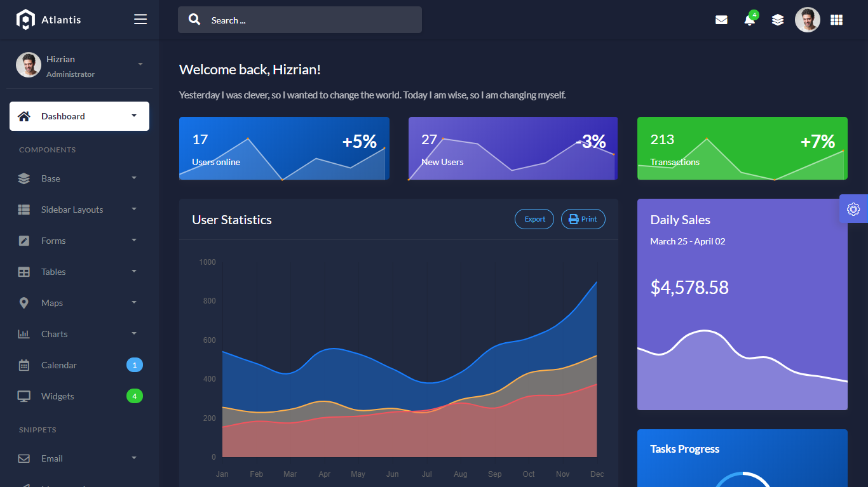Expand the Tables menu caret
868x487 pixels.
pos(134,271)
